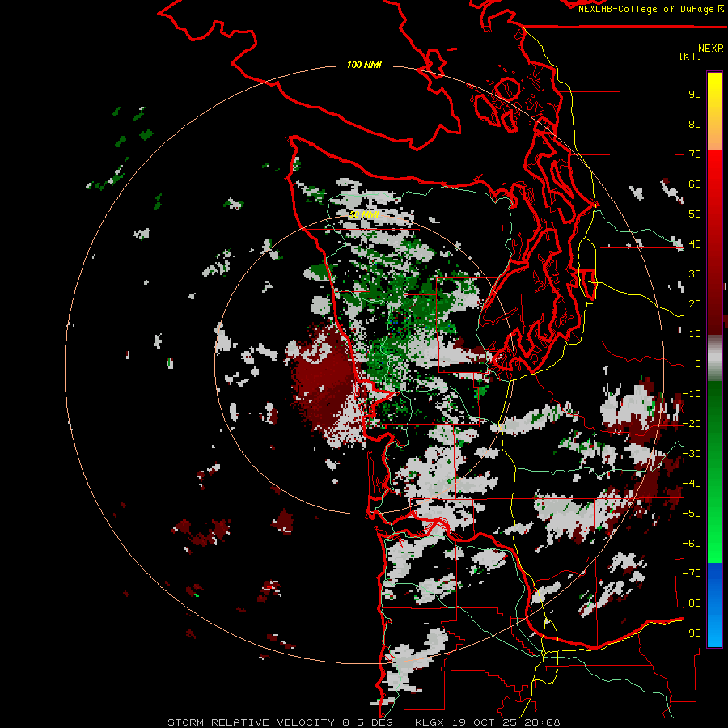
Task: Click the -30 knot scale value
Action: 692,454
